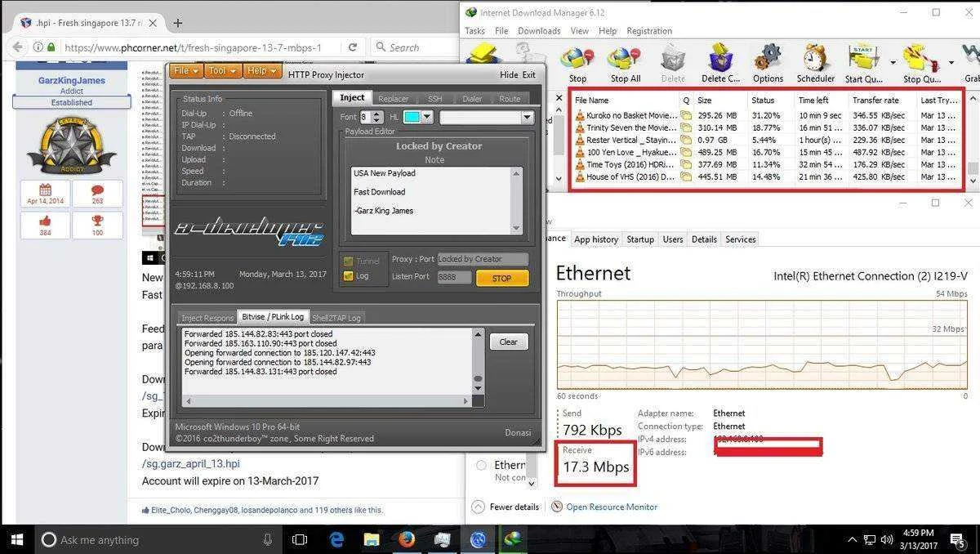Open the Registration menu in IDM
Screen dimensions: 980x554
coord(649,31)
